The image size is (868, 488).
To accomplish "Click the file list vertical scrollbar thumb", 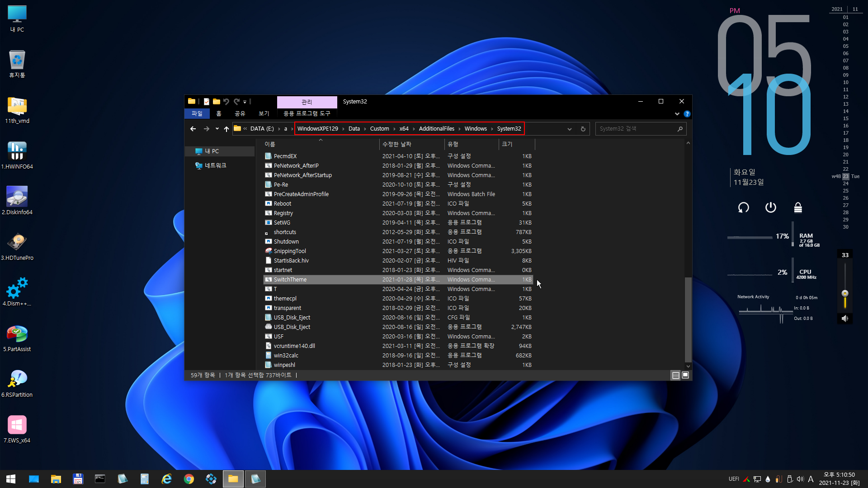I will coord(688,319).
